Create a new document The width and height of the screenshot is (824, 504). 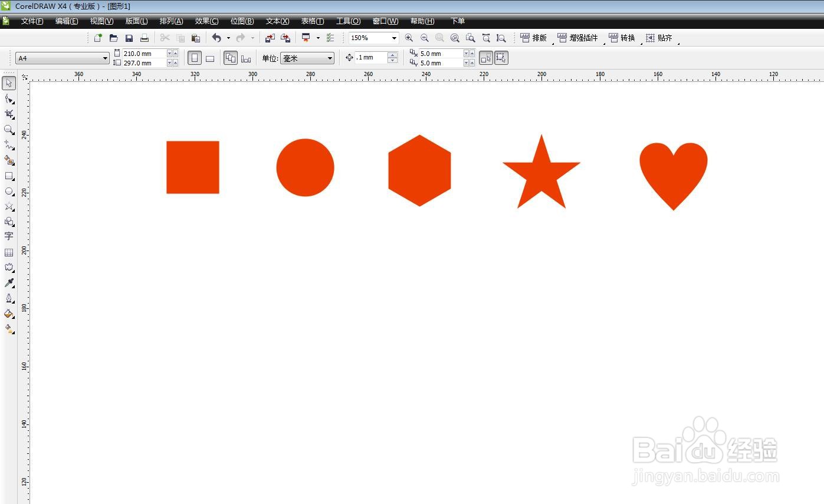(x=98, y=38)
